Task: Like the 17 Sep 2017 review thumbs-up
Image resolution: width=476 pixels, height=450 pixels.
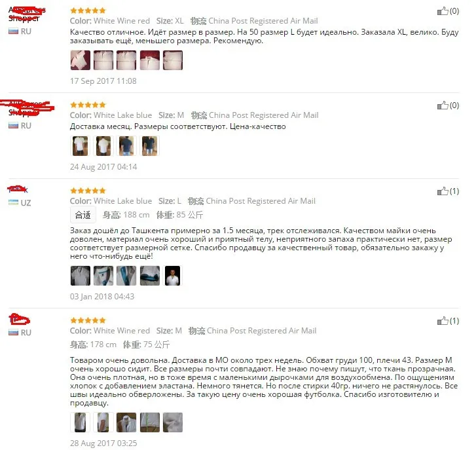Action: (x=443, y=11)
